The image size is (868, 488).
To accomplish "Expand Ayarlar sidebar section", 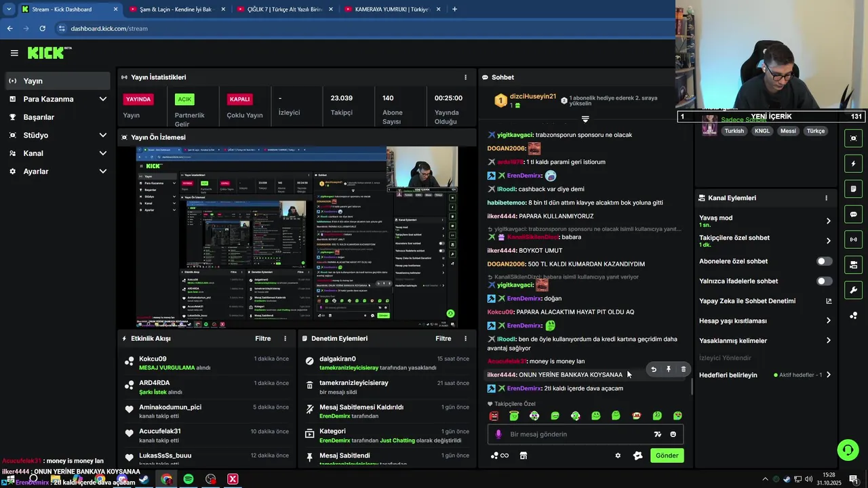I will pyautogui.click(x=102, y=171).
